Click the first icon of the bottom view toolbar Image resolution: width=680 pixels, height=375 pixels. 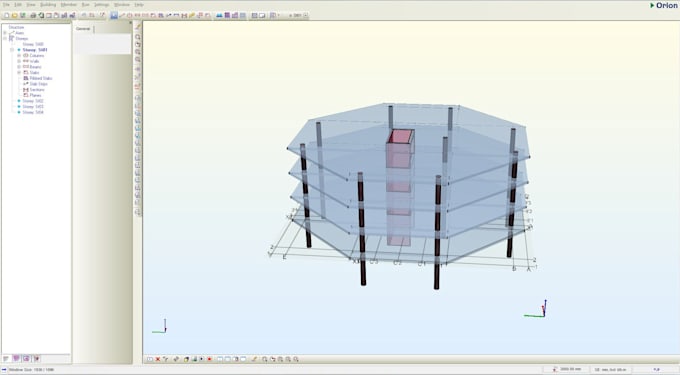[x=150, y=359]
